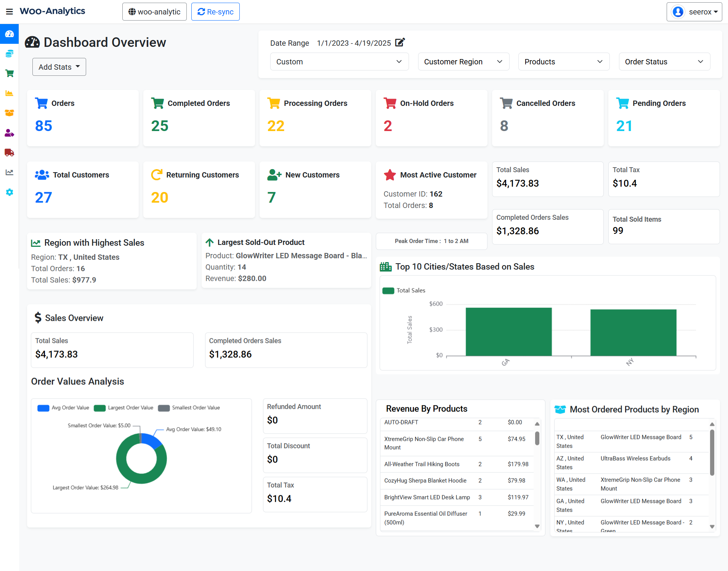
Task: Select the purple customers icon in sidebar
Action: [x=9, y=133]
